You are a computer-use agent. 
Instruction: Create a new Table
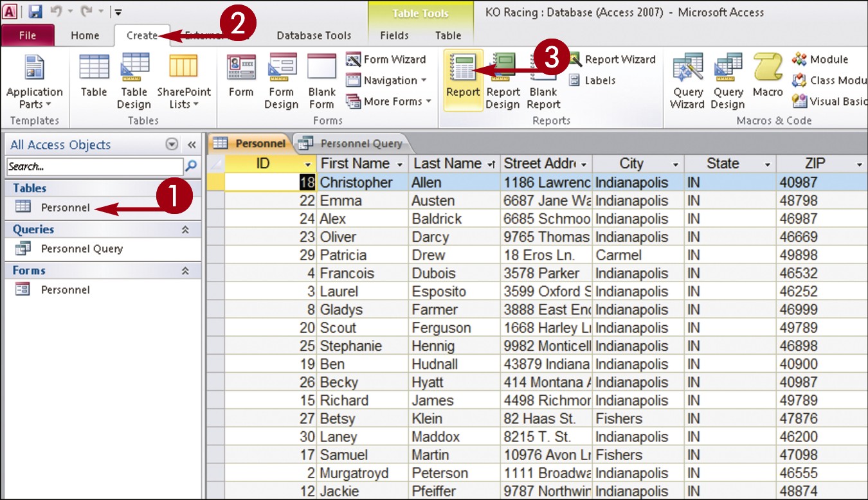pos(94,76)
